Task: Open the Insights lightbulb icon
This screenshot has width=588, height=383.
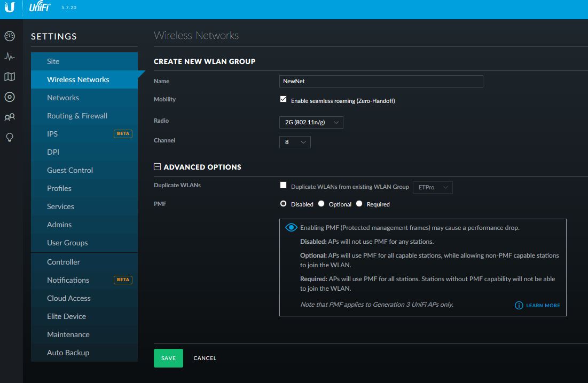Action: pyautogui.click(x=10, y=138)
